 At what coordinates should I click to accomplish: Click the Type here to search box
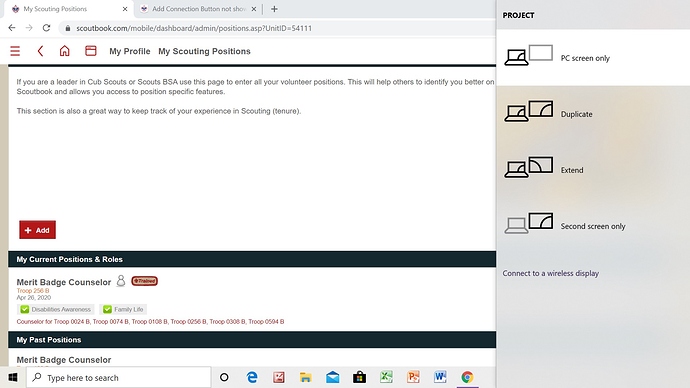[119, 377]
